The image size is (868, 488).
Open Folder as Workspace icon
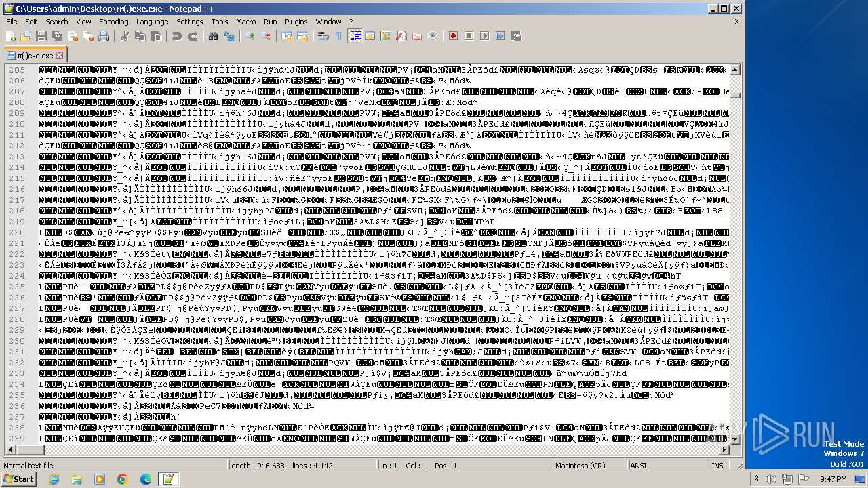[x=417, y=36]
